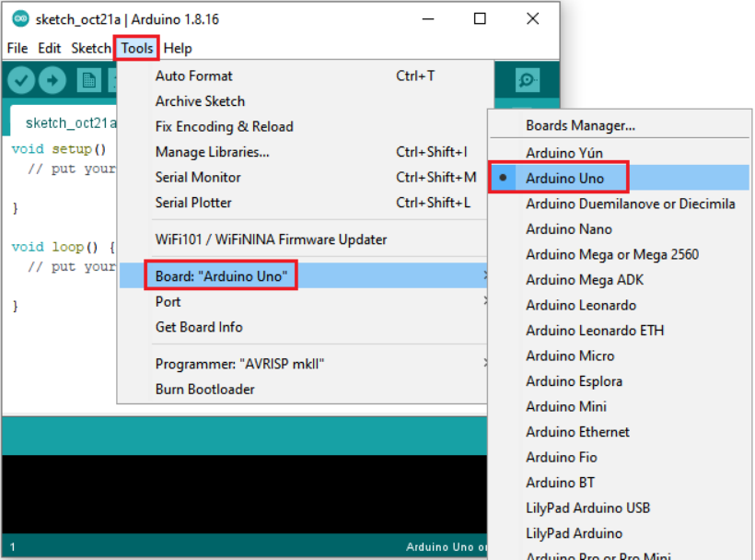
Task: Click the Verify checkmark toolbar icon
Action: (x=20, y=80)
